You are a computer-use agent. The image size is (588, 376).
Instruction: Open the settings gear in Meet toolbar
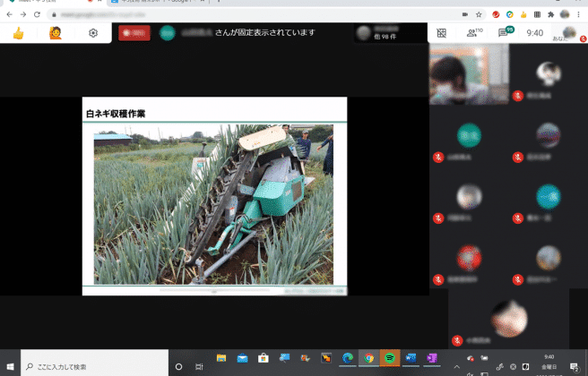[x=93, y=33]
